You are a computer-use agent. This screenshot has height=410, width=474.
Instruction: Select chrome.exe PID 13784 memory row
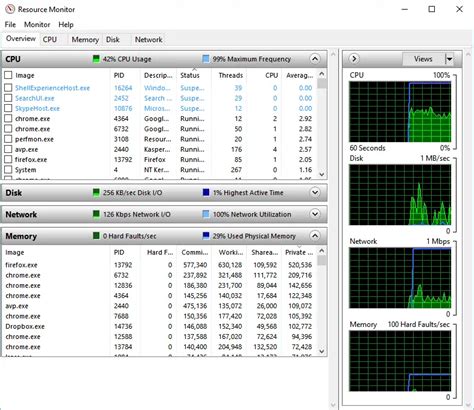point(159,347)
